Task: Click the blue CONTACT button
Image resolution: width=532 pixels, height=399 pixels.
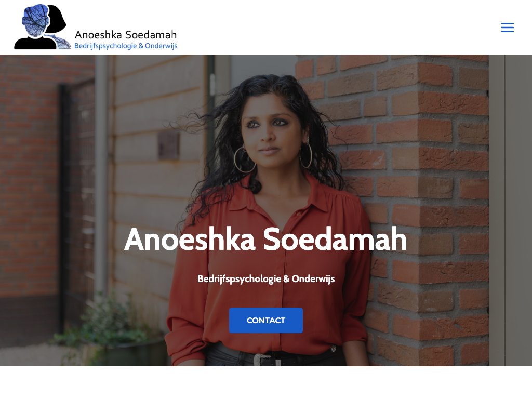Action: click(x=265, y=320)
